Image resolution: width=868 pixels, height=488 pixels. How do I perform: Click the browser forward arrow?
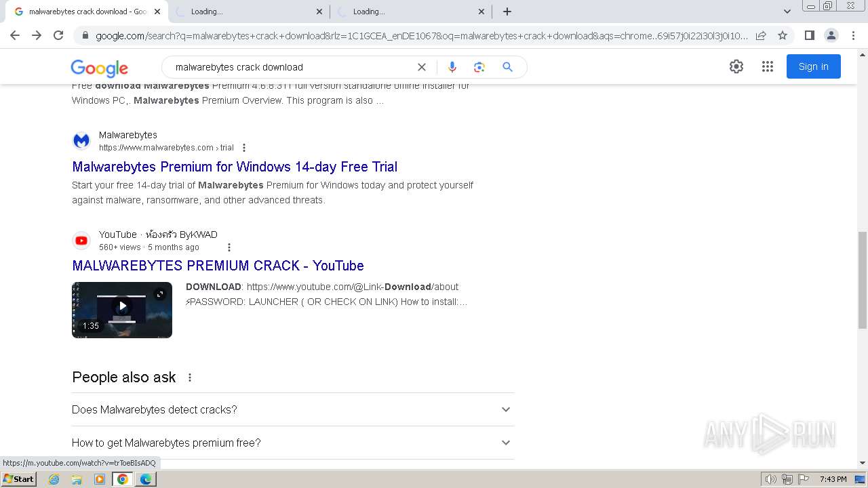point(37,35)
